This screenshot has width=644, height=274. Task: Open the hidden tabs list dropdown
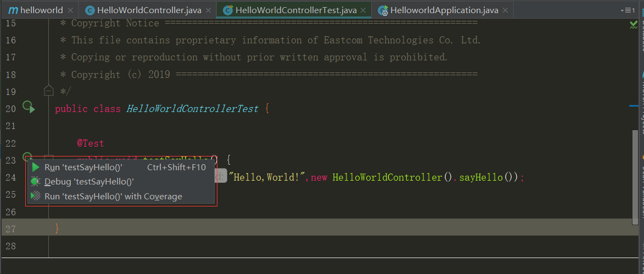[628, 10]
